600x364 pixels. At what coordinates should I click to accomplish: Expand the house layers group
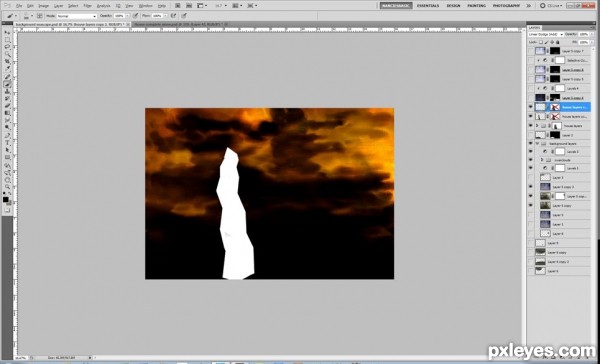pos(537,126)
